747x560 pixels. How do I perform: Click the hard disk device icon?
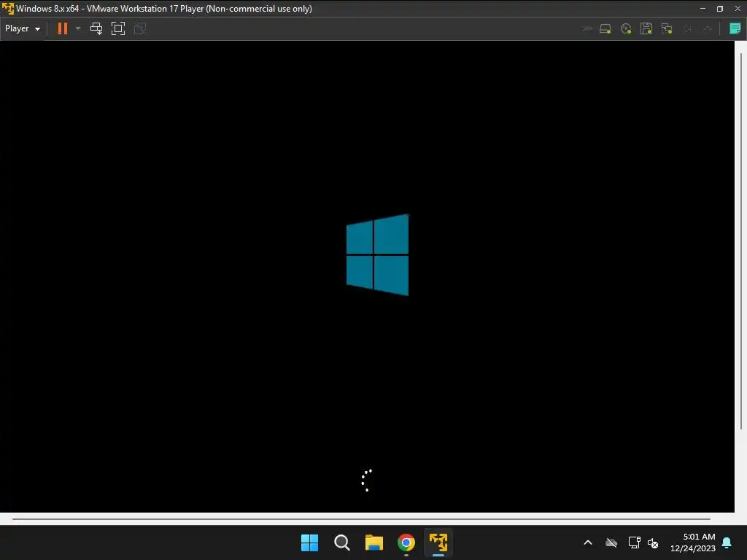605,28
